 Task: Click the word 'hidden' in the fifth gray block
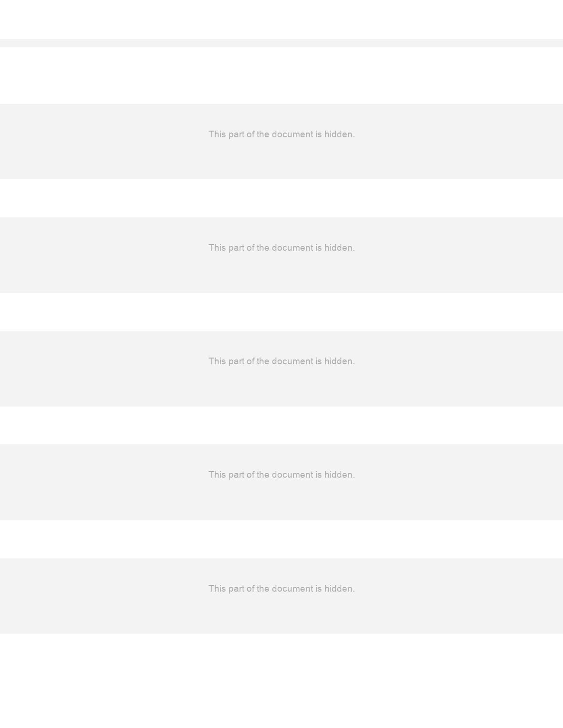coord(339,589)
